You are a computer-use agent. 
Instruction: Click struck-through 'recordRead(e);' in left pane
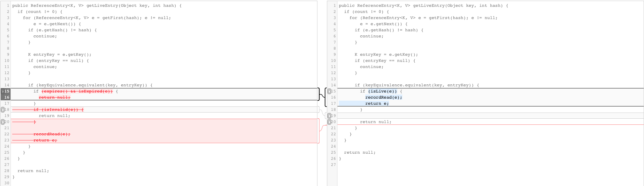tap(52, 134)
